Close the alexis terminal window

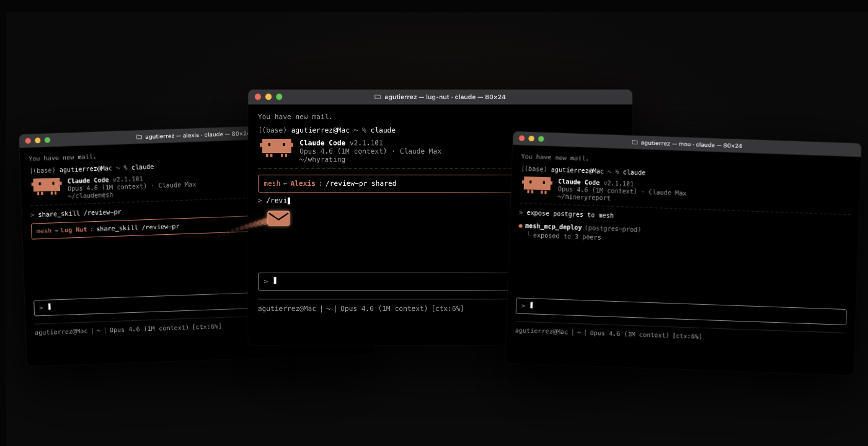pyautogui.click(x=27, y=141)
